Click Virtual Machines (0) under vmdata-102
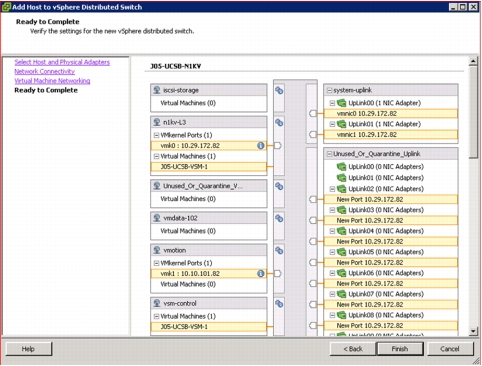Screen dimensions: 482x366 188,231
